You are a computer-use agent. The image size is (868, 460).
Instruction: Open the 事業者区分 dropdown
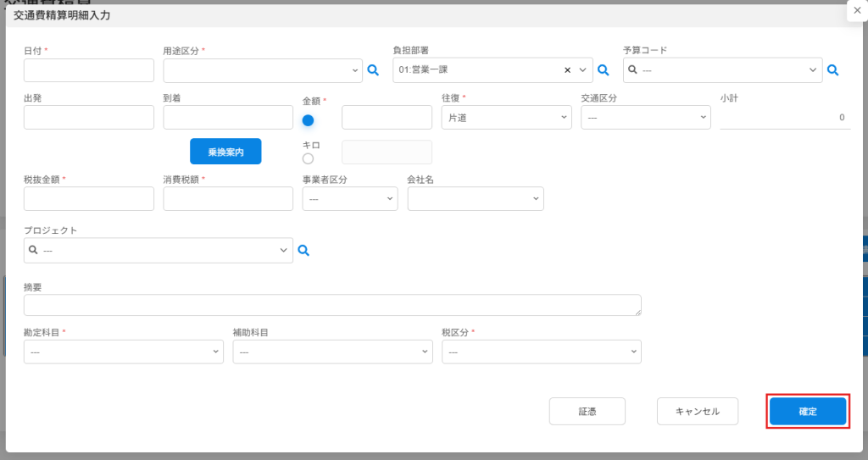click(349, 198)
